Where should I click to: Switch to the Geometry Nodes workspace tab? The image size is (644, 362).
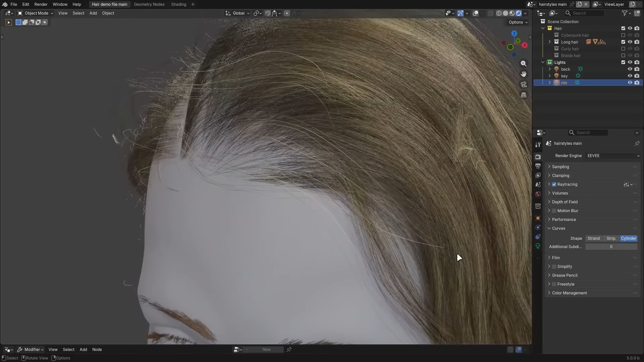[x=149, y=4]
